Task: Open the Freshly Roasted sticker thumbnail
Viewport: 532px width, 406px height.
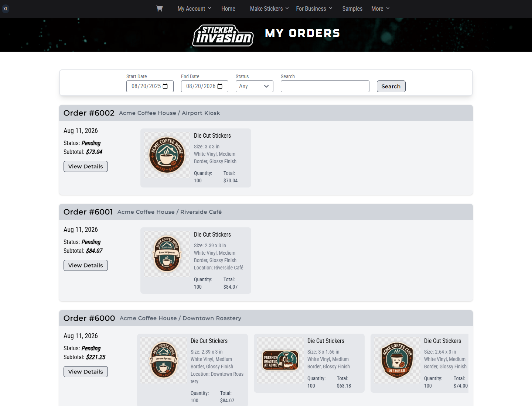Action: click(x=280, y=361)
